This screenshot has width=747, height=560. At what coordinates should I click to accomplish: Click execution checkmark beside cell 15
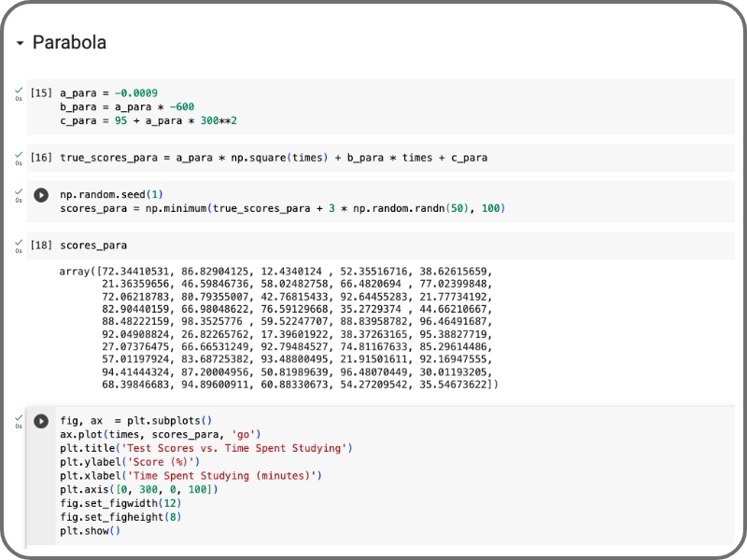(19, 91)
